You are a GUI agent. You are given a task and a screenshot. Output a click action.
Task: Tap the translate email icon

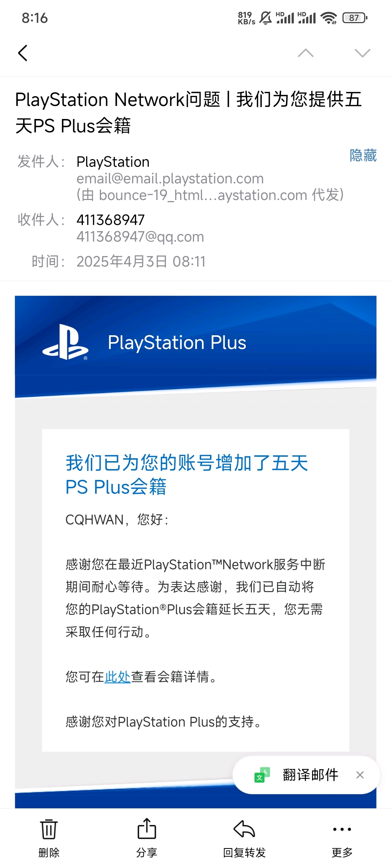pyautogui.click(x=262, y=775)
